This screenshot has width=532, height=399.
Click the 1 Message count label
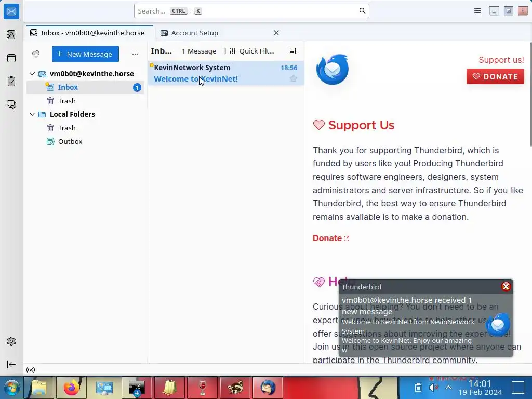(x=199, y=51)
